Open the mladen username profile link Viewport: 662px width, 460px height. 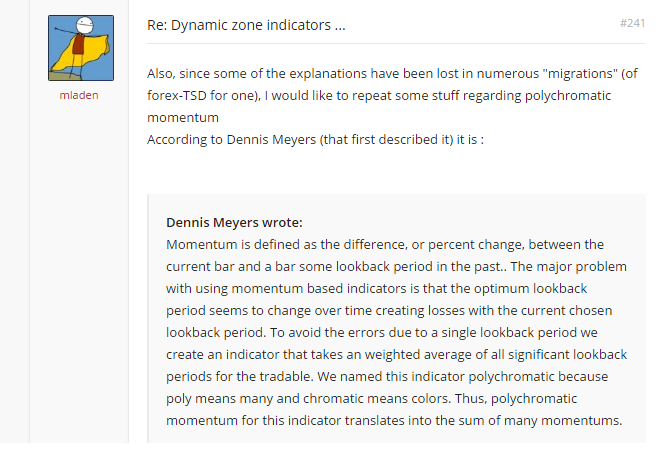point(80,95)
